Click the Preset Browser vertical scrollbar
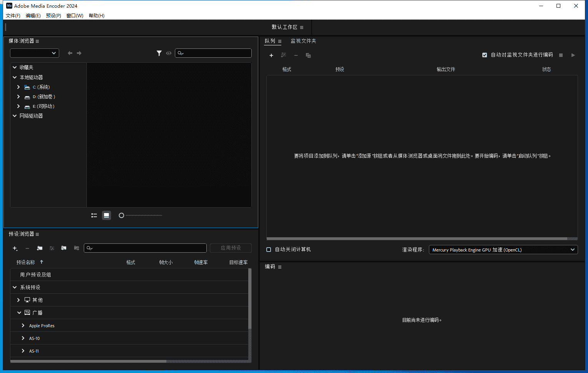588x373 pixels. point(250,299)
